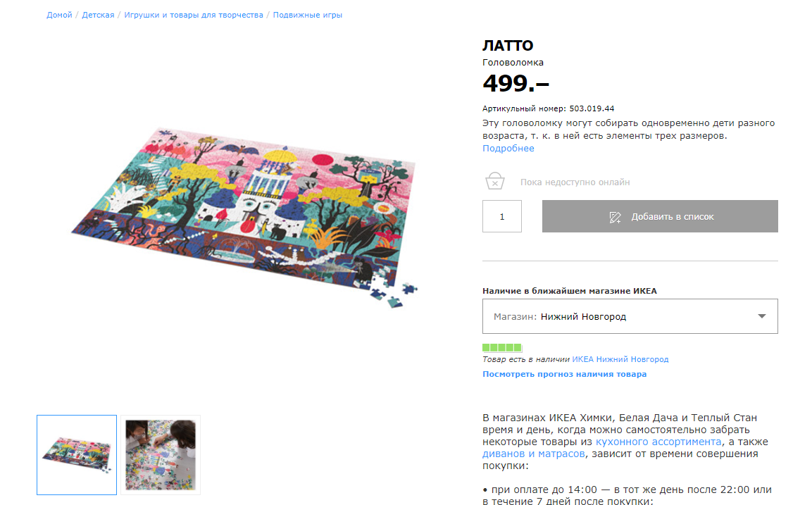The height and width of the screenshot is (505, 812).
Task: Open Игрушки и товары для творчества breadcrumb
Action: tap(194, 15)
